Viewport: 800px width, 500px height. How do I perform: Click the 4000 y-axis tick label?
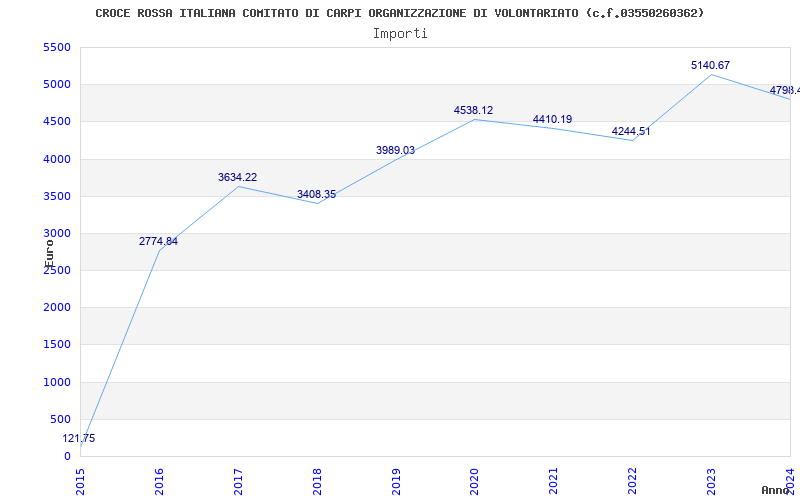pyautogui.click(x=57, y=159)
